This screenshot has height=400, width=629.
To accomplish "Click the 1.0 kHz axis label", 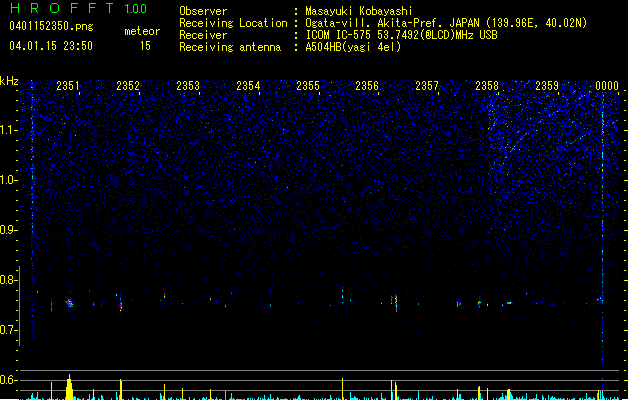I will tap(9, 180).
